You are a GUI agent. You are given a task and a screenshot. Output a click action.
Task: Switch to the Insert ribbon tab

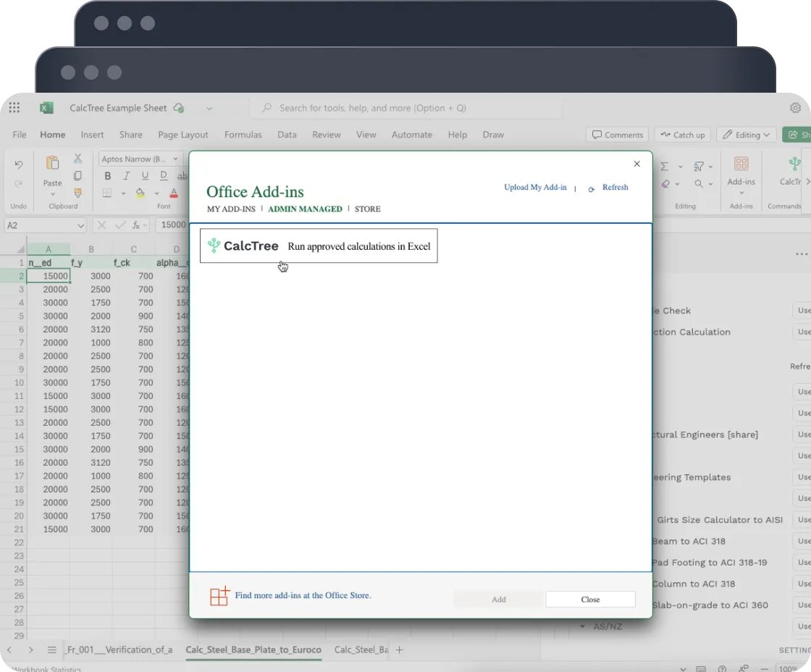(92, 135)
